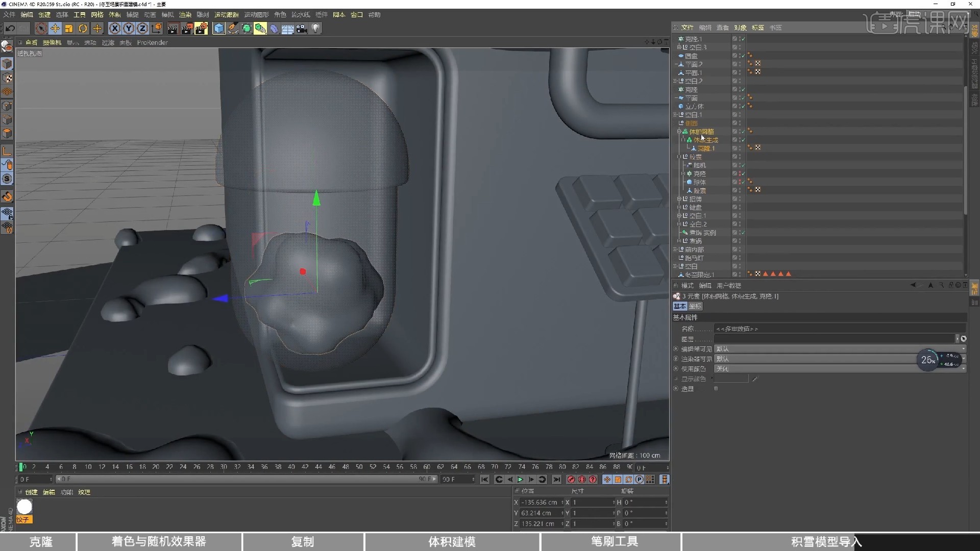The width and height of the screenshot is (980, 551).
Task: Jump to animation start
Action: [484, 480]
